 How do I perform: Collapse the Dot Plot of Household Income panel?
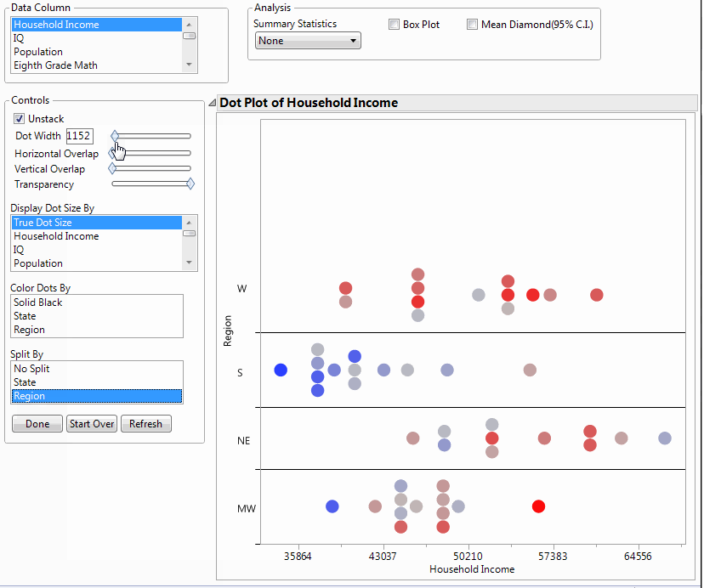212,102
